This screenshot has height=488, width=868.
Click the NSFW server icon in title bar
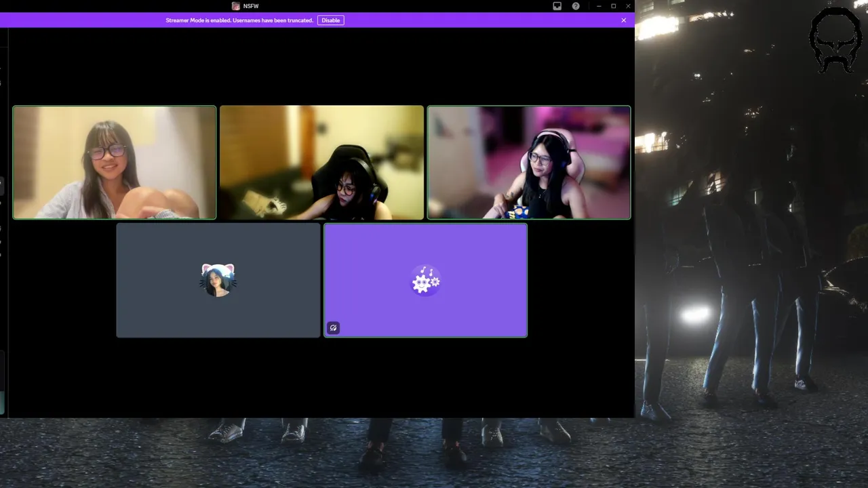pyautogui.click(x=235, y=6)
